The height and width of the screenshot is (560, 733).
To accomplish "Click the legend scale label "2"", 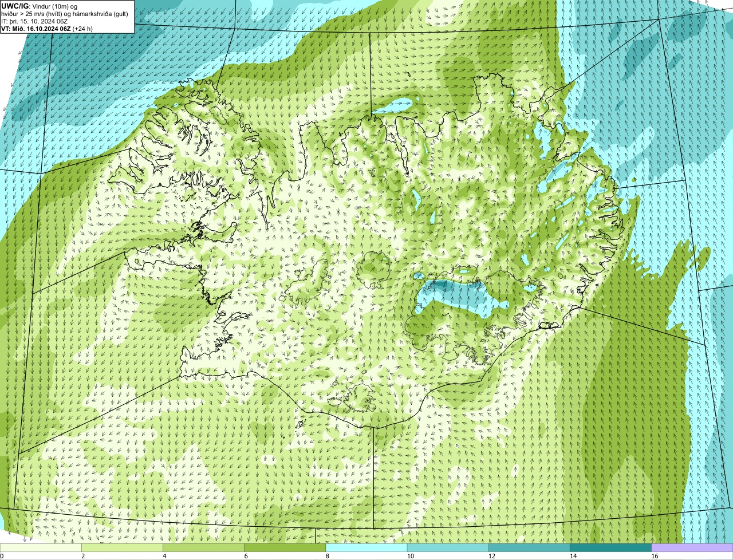I will [83, 556].
